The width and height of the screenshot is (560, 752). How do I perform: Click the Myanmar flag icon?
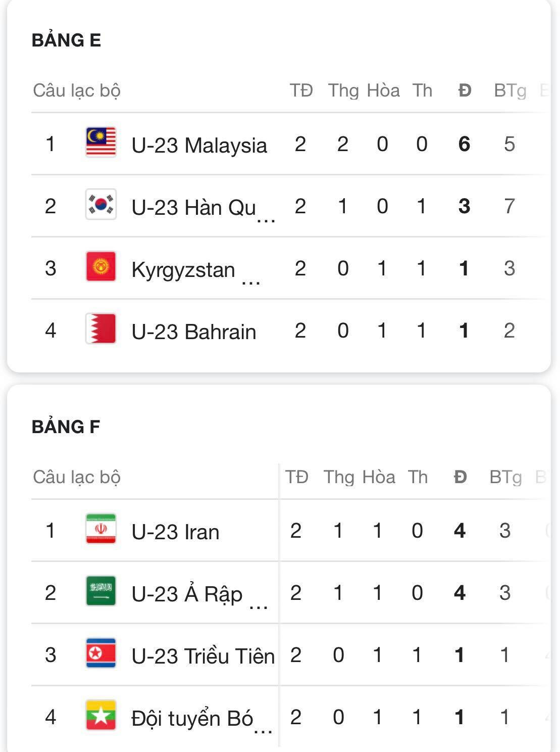tap(101, 716)
